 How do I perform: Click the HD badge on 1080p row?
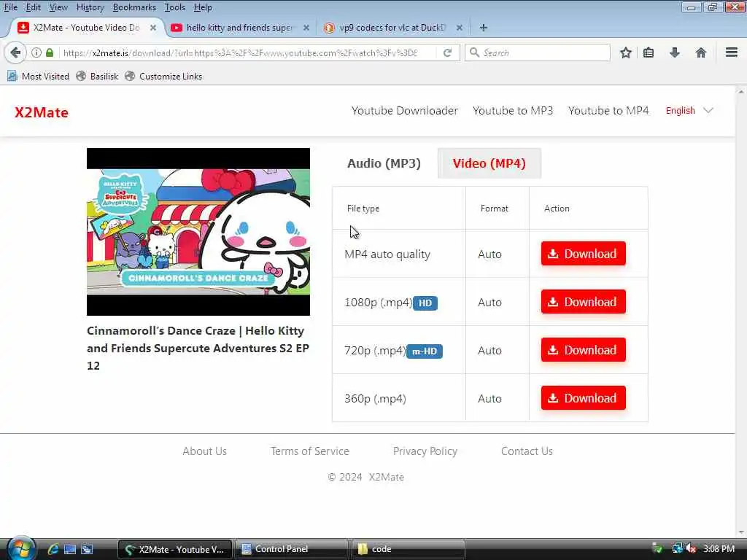pos(425,303)
